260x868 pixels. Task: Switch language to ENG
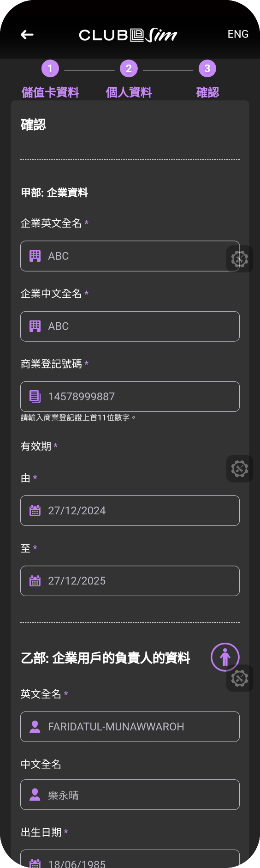point(238,34)
